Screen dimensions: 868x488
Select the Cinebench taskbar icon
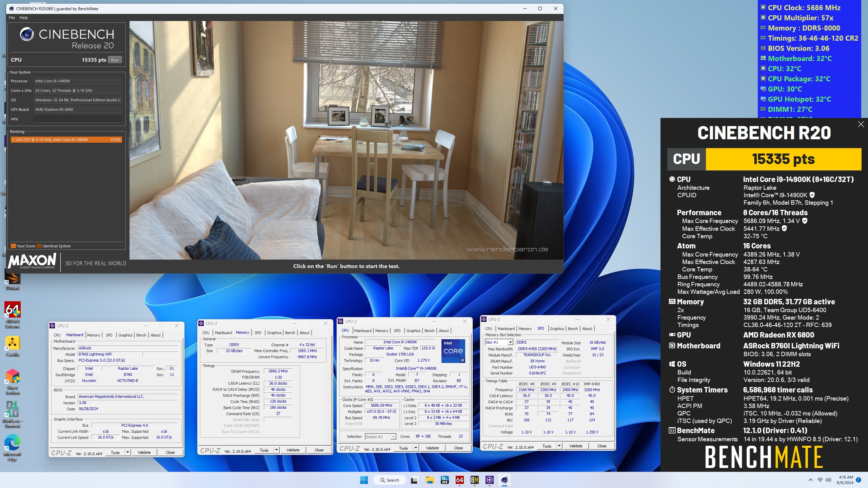click(504, 480)
